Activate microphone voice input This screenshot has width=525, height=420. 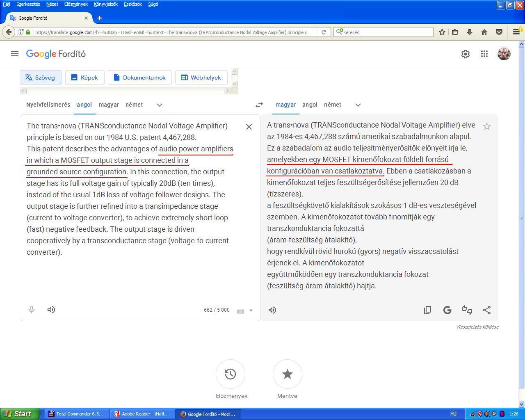coord(32,310)
